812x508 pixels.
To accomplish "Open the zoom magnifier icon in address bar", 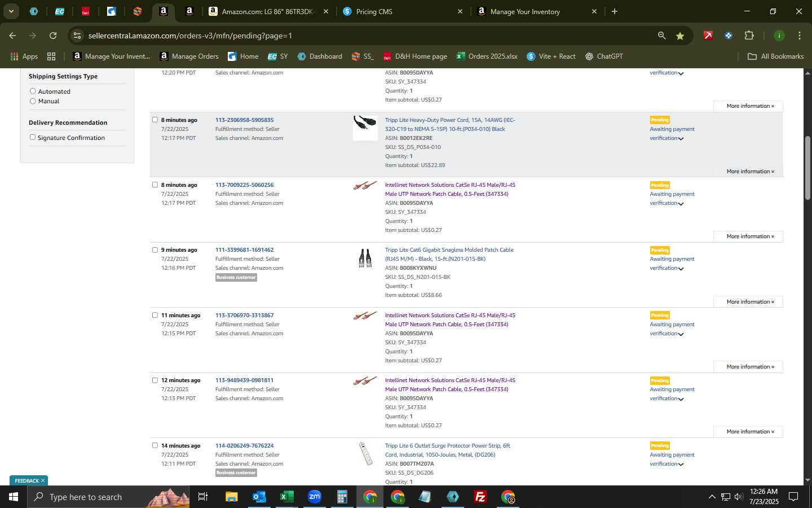I will [661, 36].
